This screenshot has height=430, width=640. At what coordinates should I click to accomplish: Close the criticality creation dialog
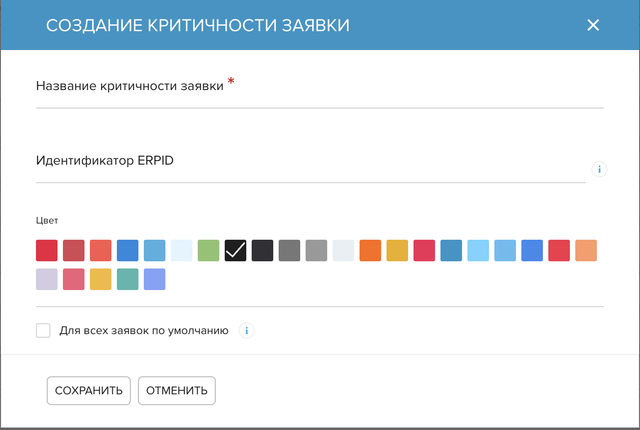(x=593, y=25)
